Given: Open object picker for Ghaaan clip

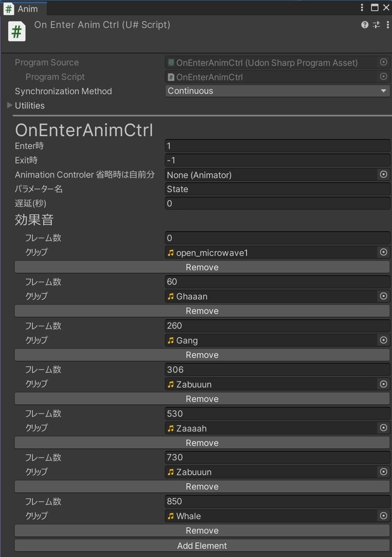Looking at the screenshot, I should (x=384, y=296).
